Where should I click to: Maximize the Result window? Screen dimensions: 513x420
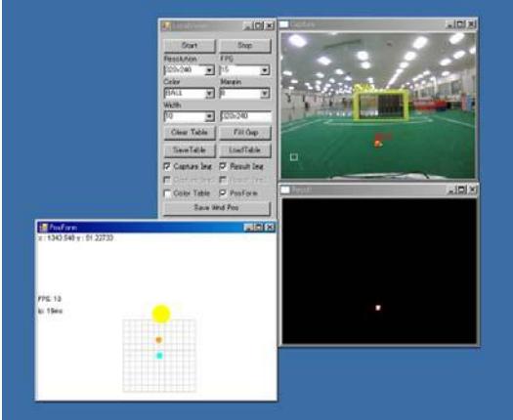pos(462,189)
